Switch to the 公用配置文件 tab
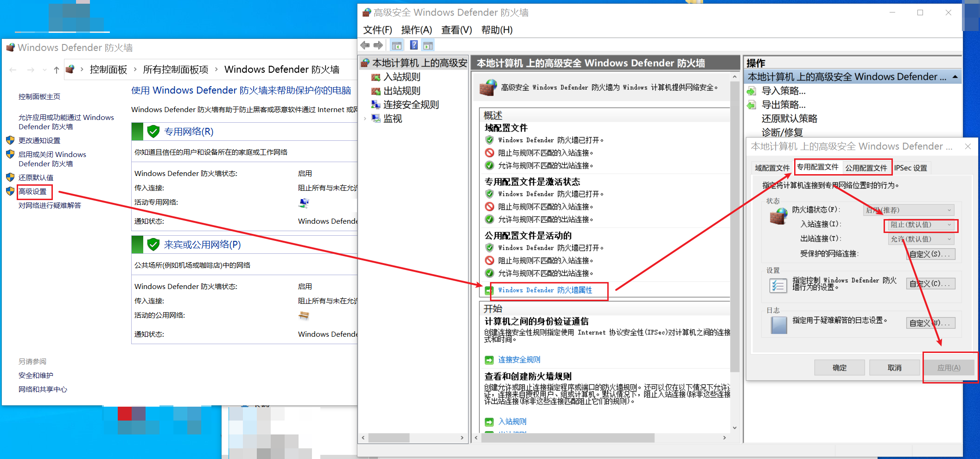 [x=866, y=168]
